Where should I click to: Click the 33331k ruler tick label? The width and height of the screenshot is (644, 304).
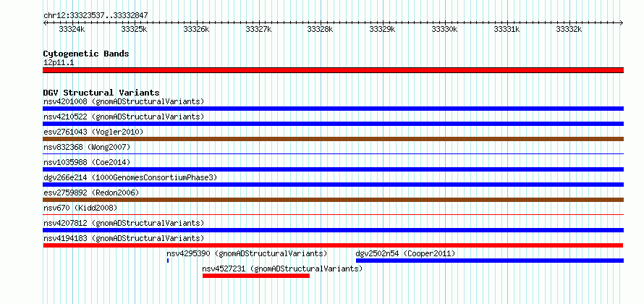click(x=507, y=29)
